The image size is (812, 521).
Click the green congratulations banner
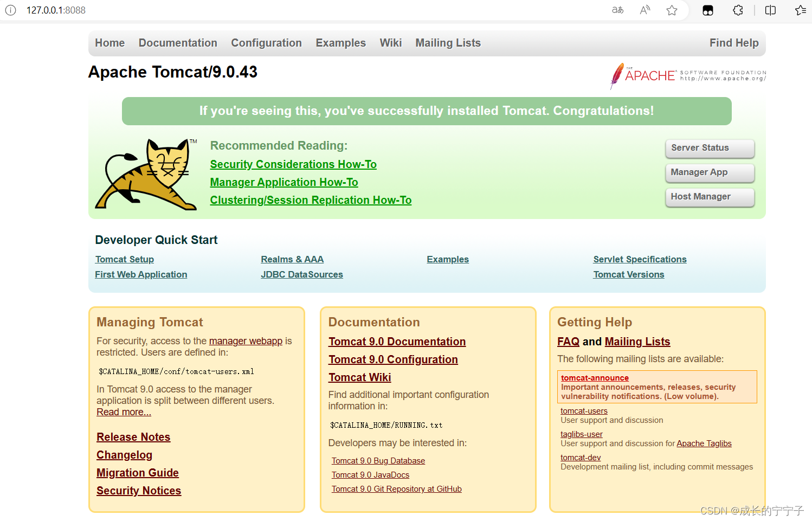[427, 111]
